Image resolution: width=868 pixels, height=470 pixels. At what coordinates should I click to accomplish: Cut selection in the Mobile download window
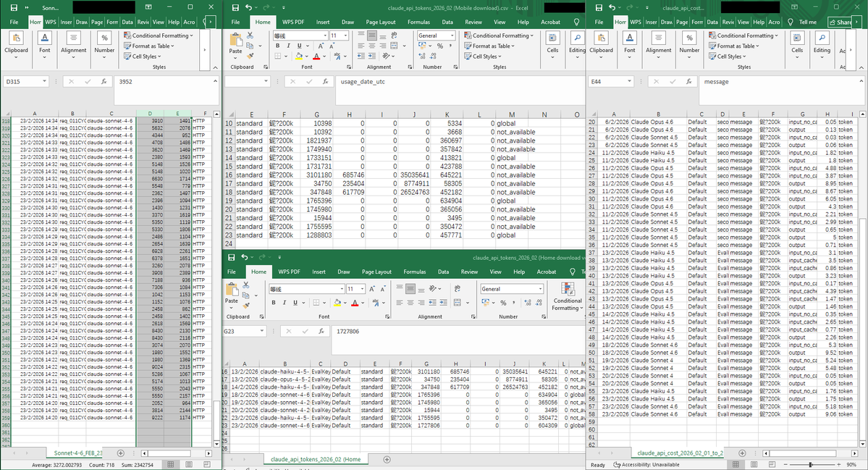[x=250, y=35]
